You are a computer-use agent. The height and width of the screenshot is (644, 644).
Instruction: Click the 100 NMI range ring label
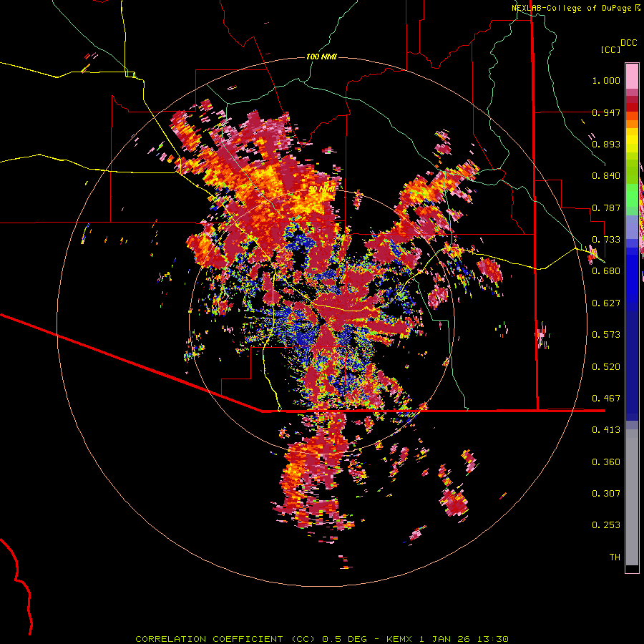tap(321, 57)
